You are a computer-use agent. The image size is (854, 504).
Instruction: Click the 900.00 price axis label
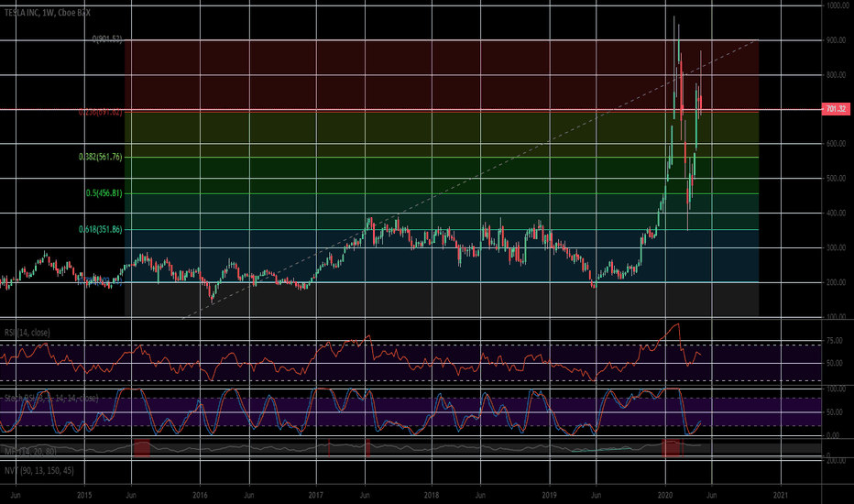click(x=838, y=40)
